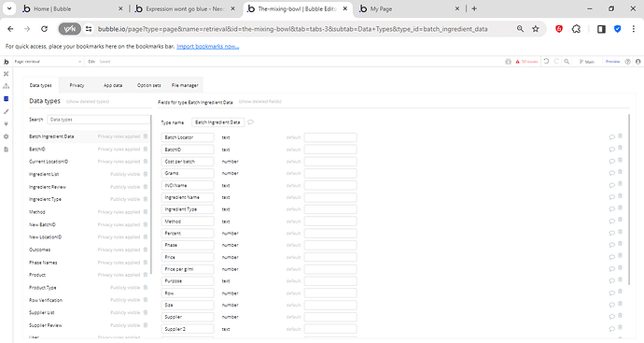Screen dimensions: 644x343
Task: Switch to the Option sets tab
Action: pos(148,85)
